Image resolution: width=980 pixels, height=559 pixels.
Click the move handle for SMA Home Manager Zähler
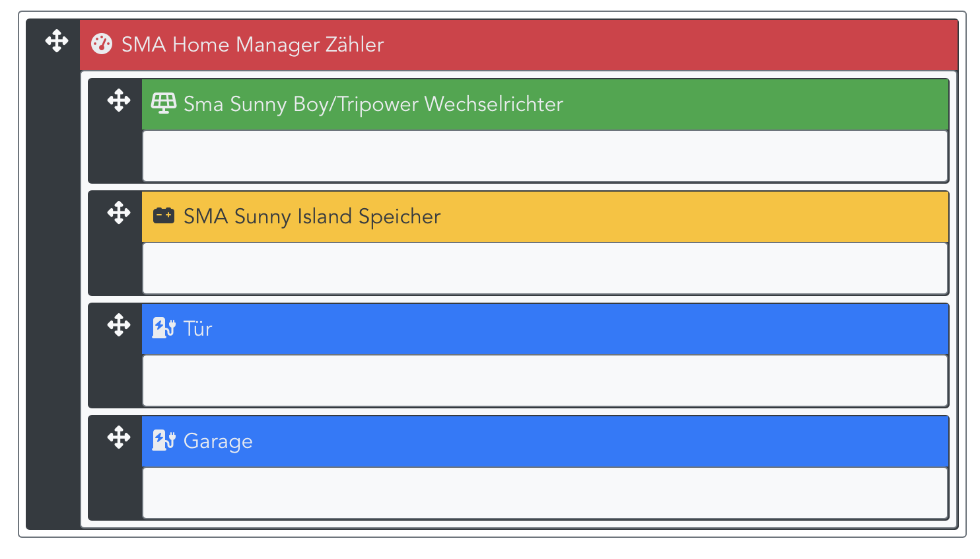[x=57, y=41]
